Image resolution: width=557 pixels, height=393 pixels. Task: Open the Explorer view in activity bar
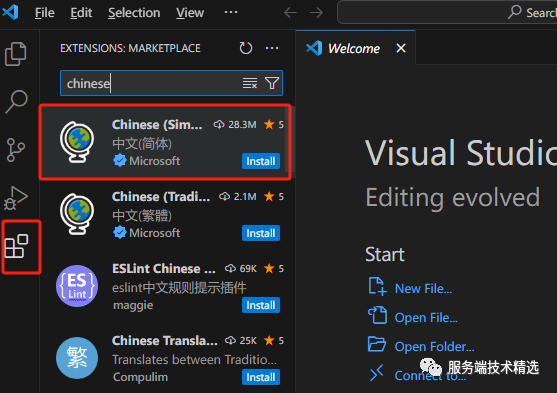coord(16,54)
